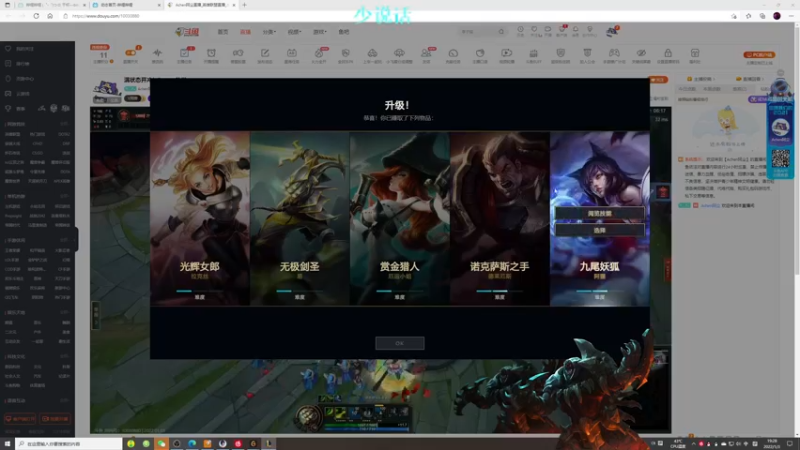The width and height of the screenshot is (800, 450).
Task: Click the Windows taskbar search box
Action: pyautogui.click(x=69, y=444)
